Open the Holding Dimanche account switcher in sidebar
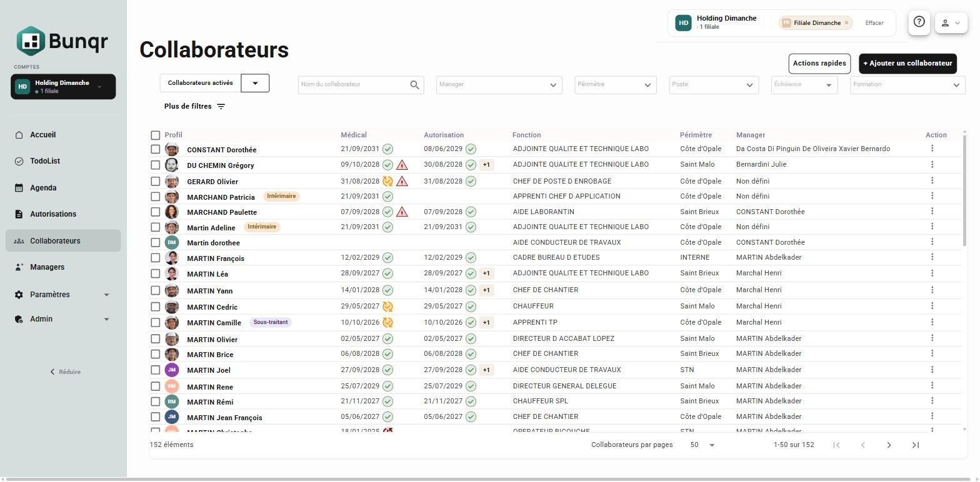980x482 pixels. [63, 87]
